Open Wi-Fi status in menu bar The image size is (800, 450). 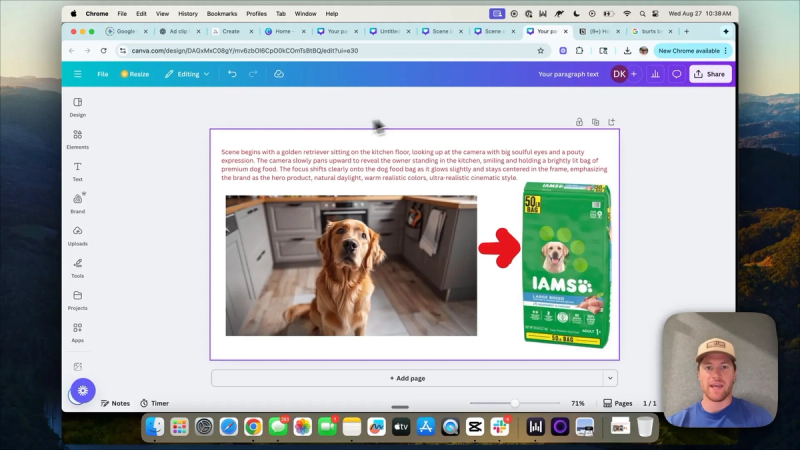pyautogui.click(x=627, y=14)
